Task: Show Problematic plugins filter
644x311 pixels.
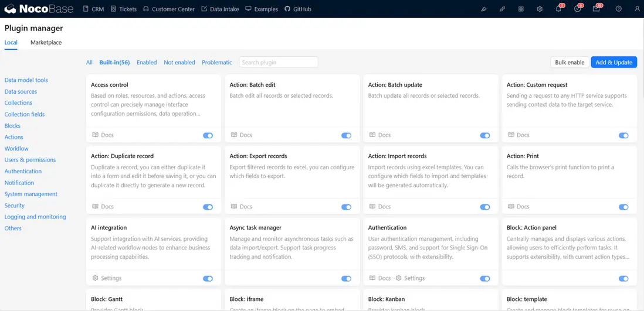Action: tap(217, 62)
